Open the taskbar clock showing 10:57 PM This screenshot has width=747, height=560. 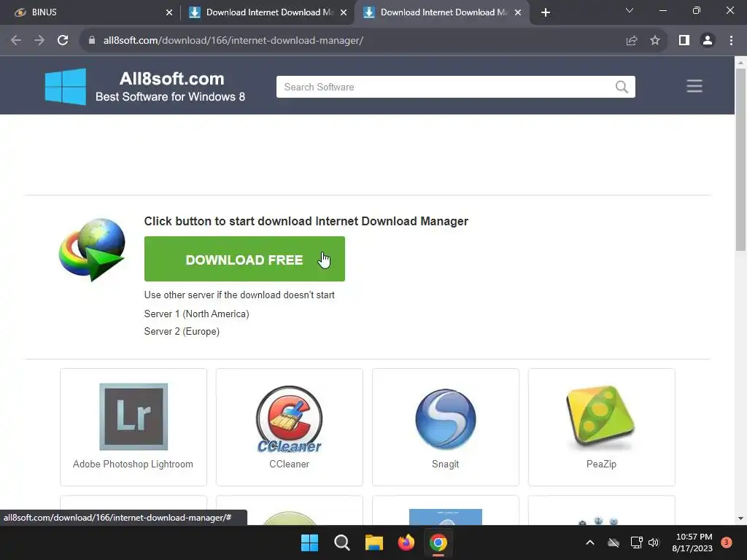[694, 542]
